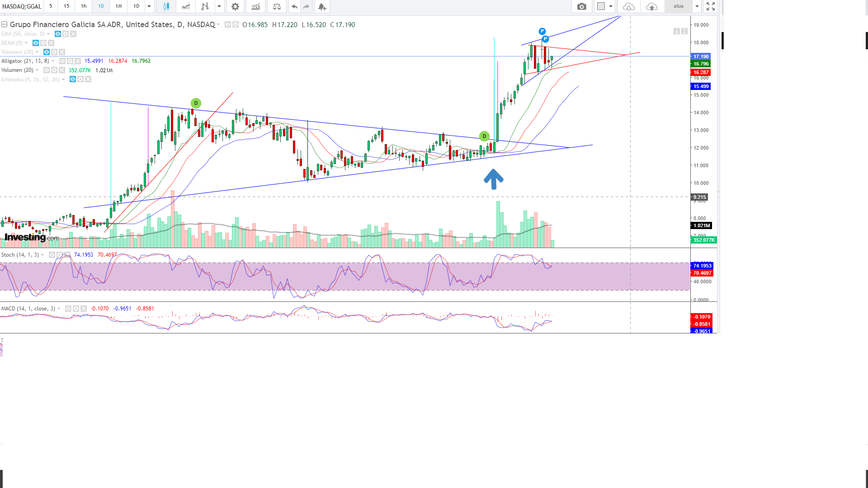Open Stoch indicator settings gear

(60, 255)
